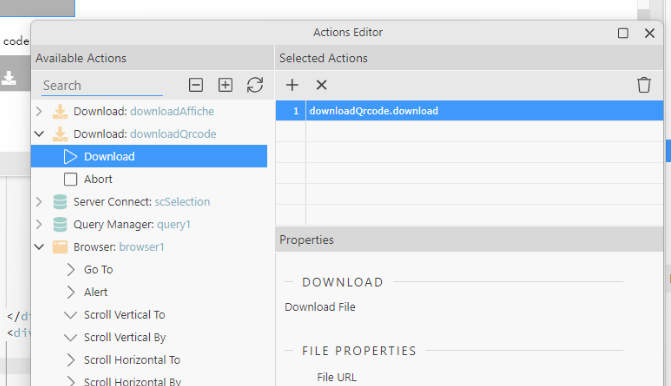Click the Query Manager database icon
The image size is (671, 386).
point(60,224)
